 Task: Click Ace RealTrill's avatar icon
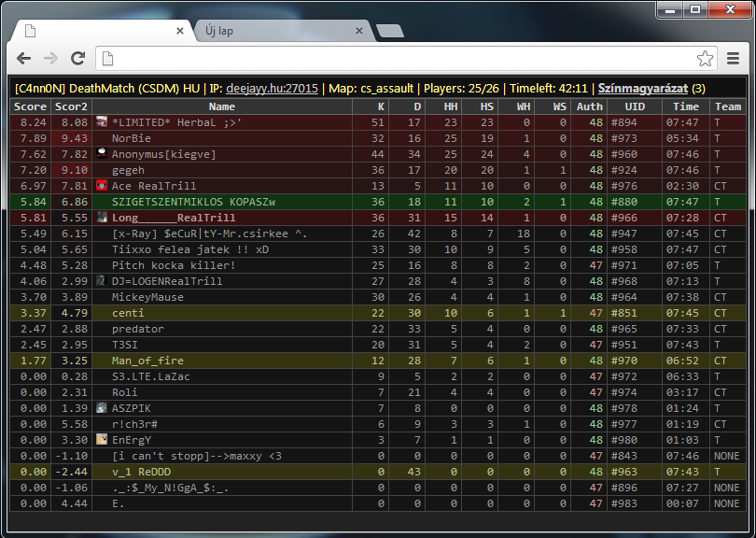tap(102, 186)
